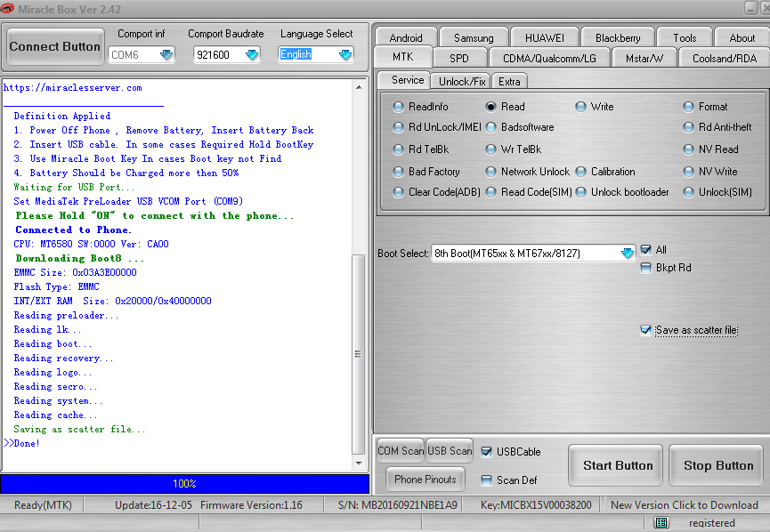Switch to the Extra sub-tab

[509, 82]
